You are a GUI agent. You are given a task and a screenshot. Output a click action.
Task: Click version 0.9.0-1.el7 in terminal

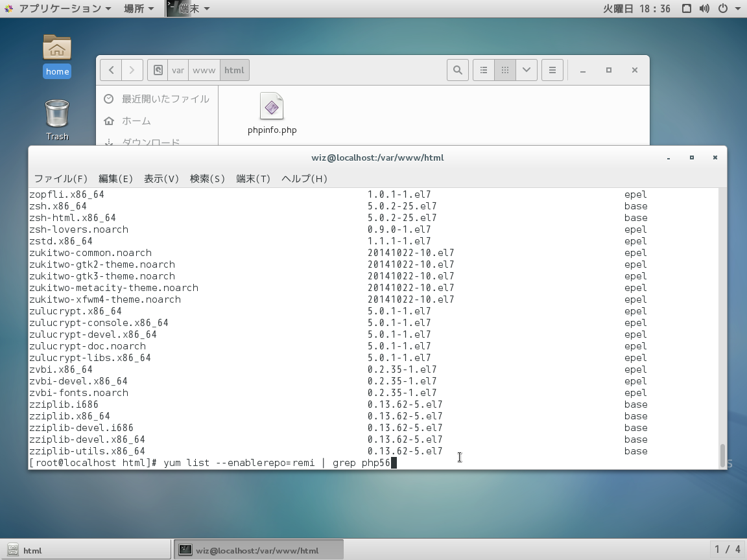coord(399,229)
